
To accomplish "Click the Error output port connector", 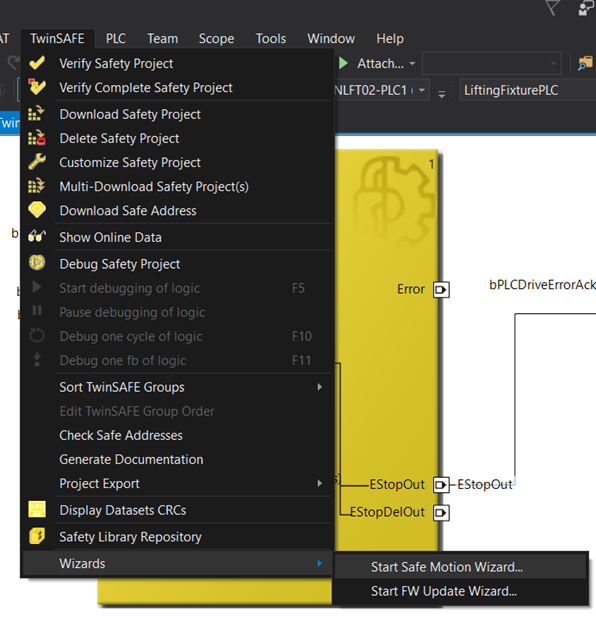I will pos(441,289).
